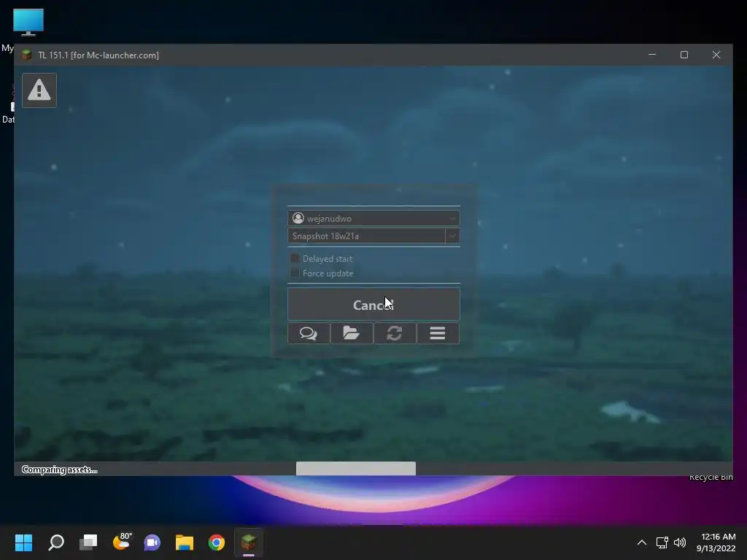The height and width of the screenshot is (560, 747).
Task: Open File Explorer from taskbar
Action: [x=185, y=542]
